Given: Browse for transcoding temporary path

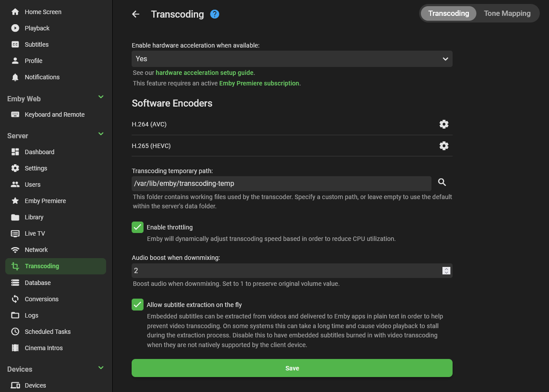Looking at the screenshot, I should click(x=442, y=182).
